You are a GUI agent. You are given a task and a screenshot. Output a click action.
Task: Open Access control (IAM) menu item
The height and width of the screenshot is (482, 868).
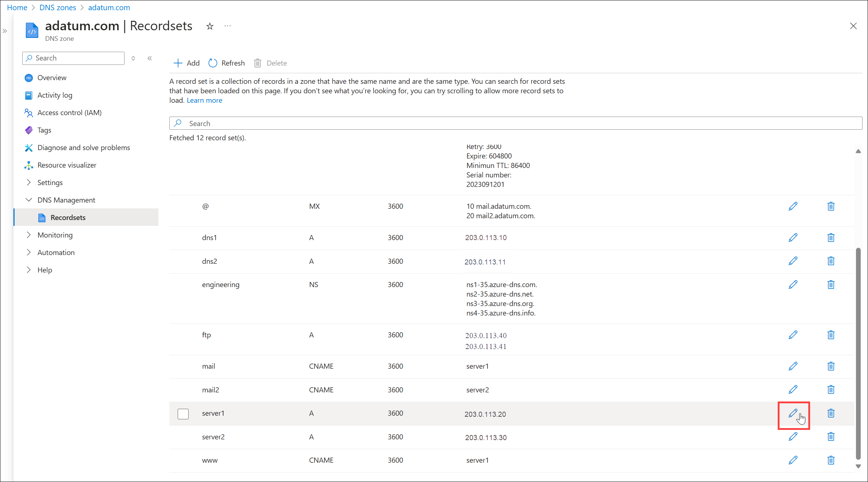[x=69, y=113]
